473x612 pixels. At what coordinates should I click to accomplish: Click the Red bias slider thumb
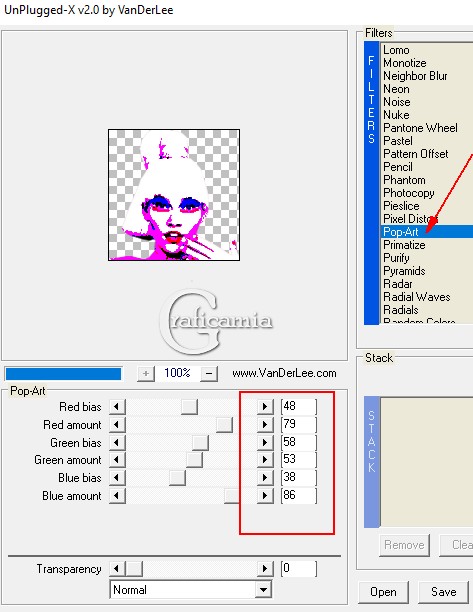(189, 407)
